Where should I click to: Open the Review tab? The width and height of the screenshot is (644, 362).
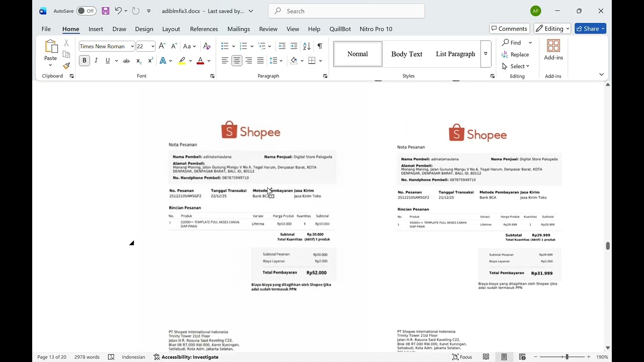coord(268,29)
